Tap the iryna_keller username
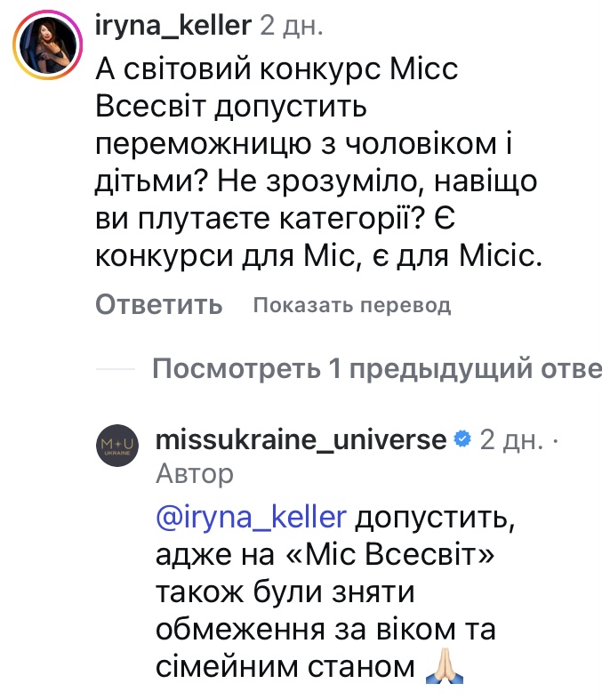 173,26
